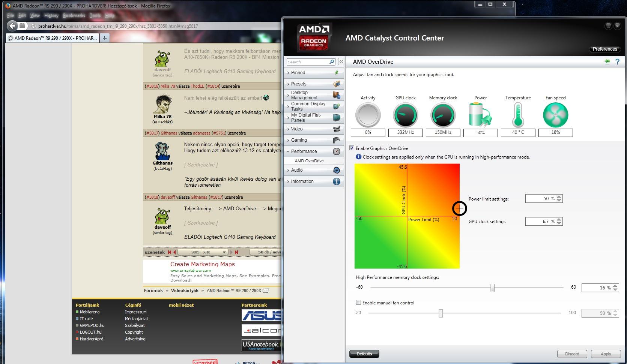Click the search magnifier icon

click(x=332, y=62)
